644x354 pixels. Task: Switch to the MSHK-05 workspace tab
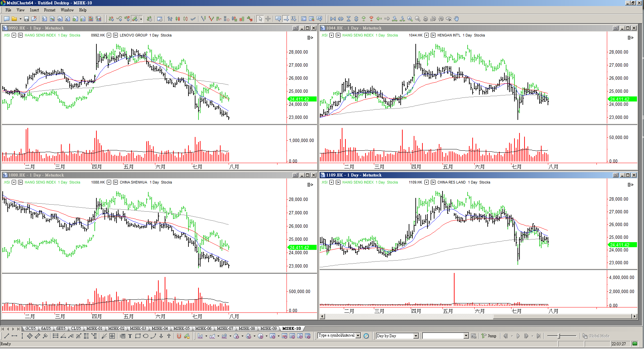181,329
